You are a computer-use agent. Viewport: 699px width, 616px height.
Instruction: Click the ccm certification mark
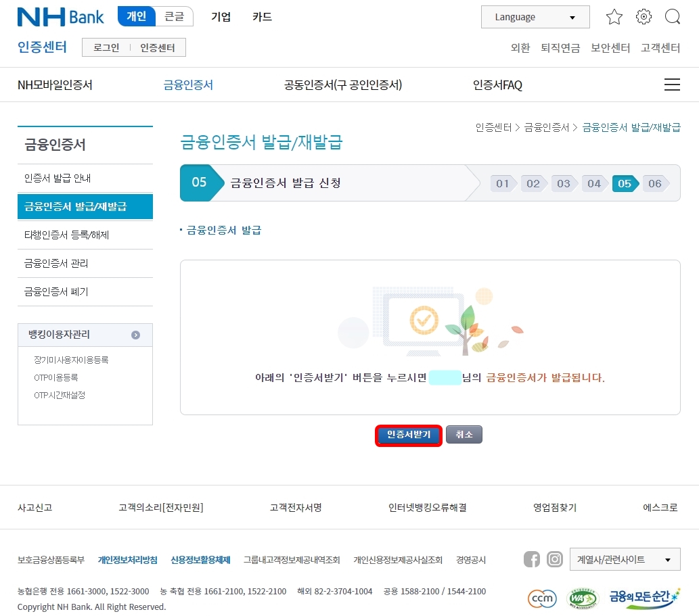[x=541, y=598]
